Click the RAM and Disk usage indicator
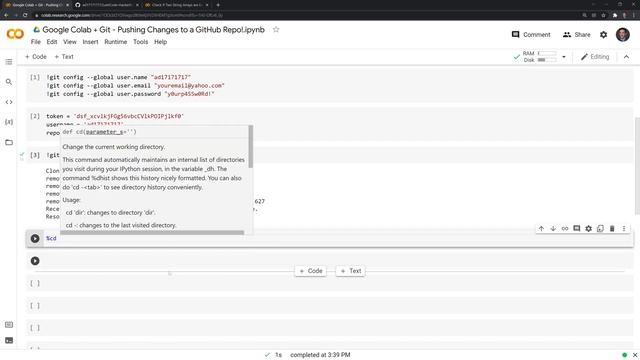Viewport: 640px width, 360px height. [x=539, y=57]
